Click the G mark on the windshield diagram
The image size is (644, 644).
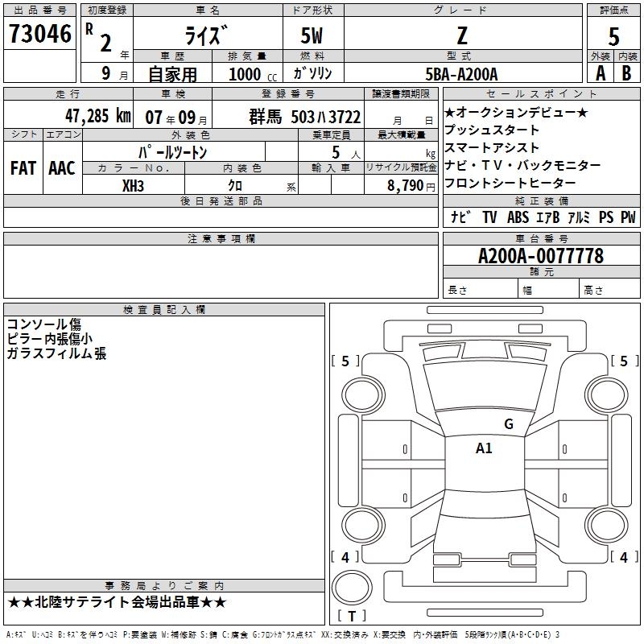[509, 424]
